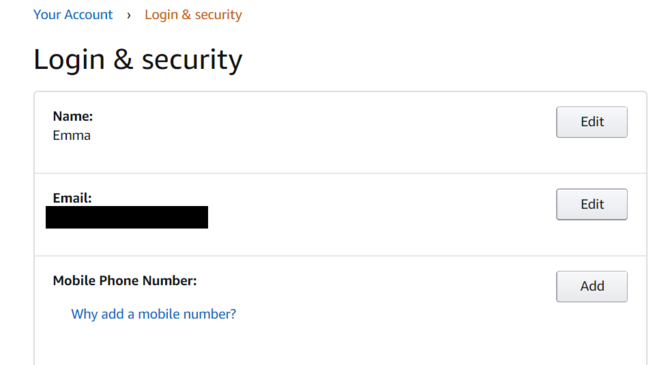The width and height of the screenshot is (670, 365).
Task: Open the Edit button for Email
Action: point(592,204)
